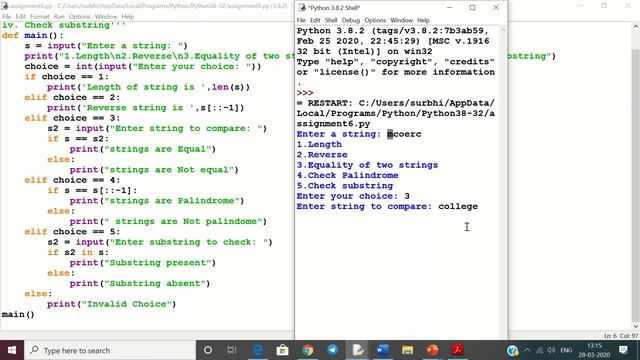Click the shell window vertical scrollbar
640x360 pixels.
point(503,182)
